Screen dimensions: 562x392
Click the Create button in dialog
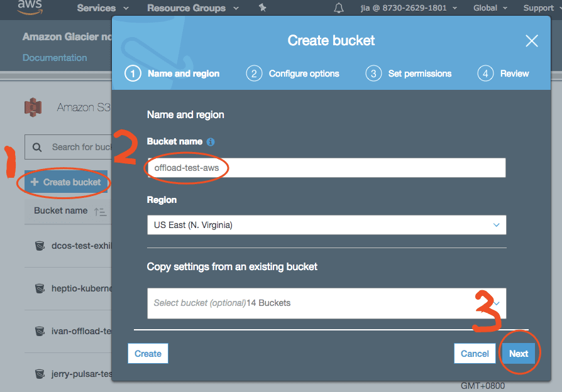tap(148, 354)
